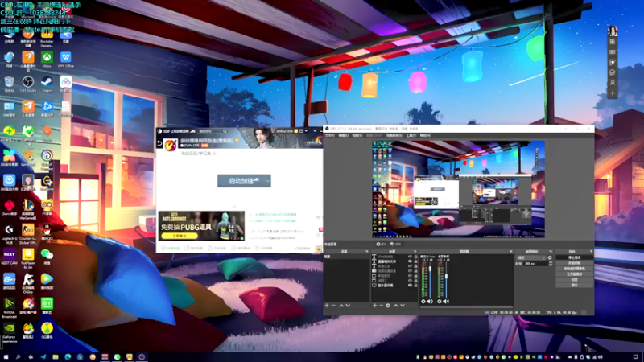
Task: Move the scene down in the OBS scenes list
Action: (x=348, y=306)
